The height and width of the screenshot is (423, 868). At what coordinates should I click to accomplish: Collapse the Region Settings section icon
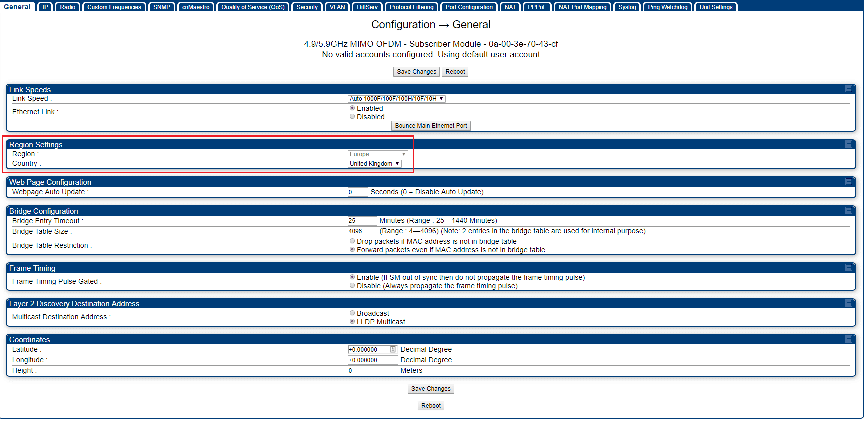(848, 144)
